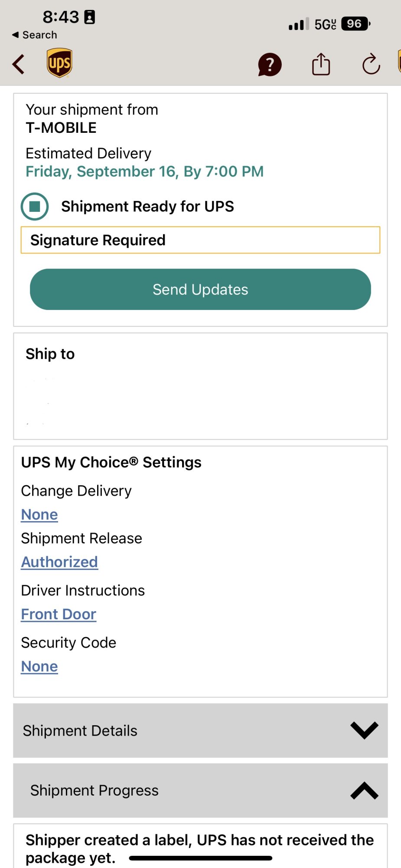This screenshot has height=868, width=401.
Task: Open the help question mark icon
Action: [x=270, y=65]
